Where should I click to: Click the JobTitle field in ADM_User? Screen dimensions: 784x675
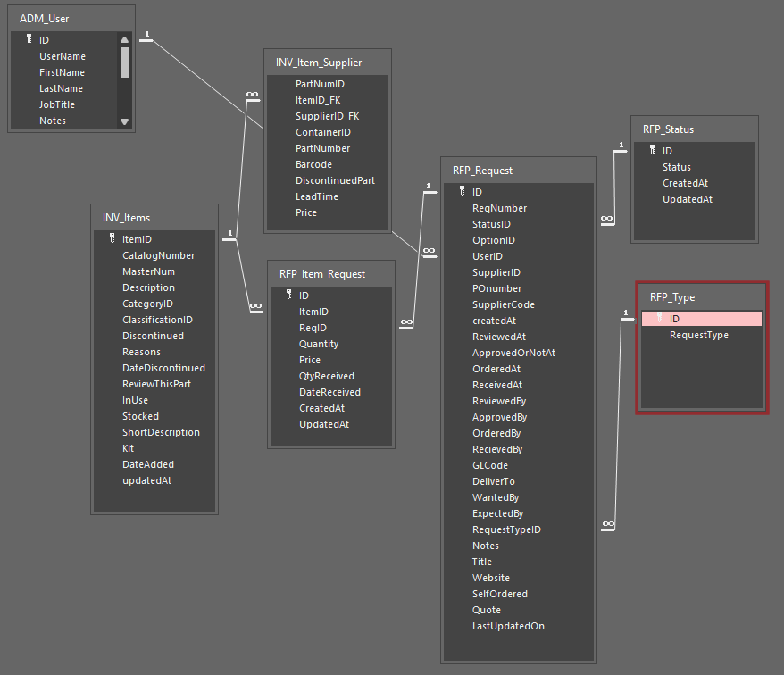[x=57, y=104]
